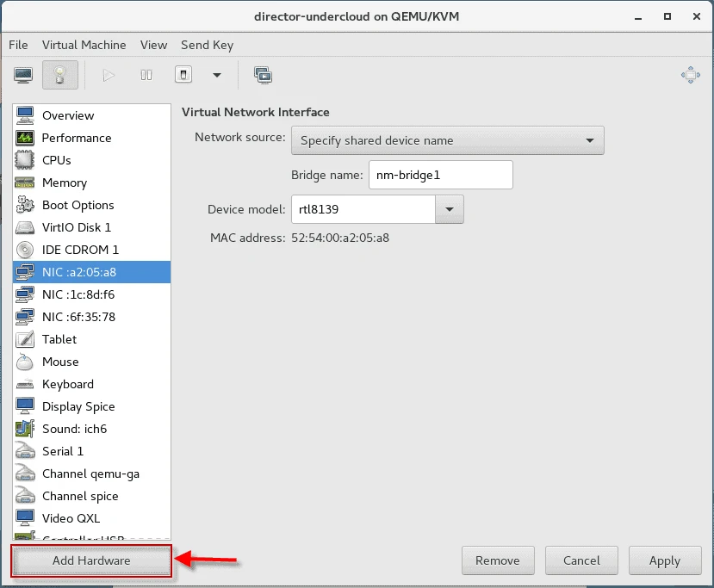
Task: Click the Add Hardware button
Action: tap(90, 560)
